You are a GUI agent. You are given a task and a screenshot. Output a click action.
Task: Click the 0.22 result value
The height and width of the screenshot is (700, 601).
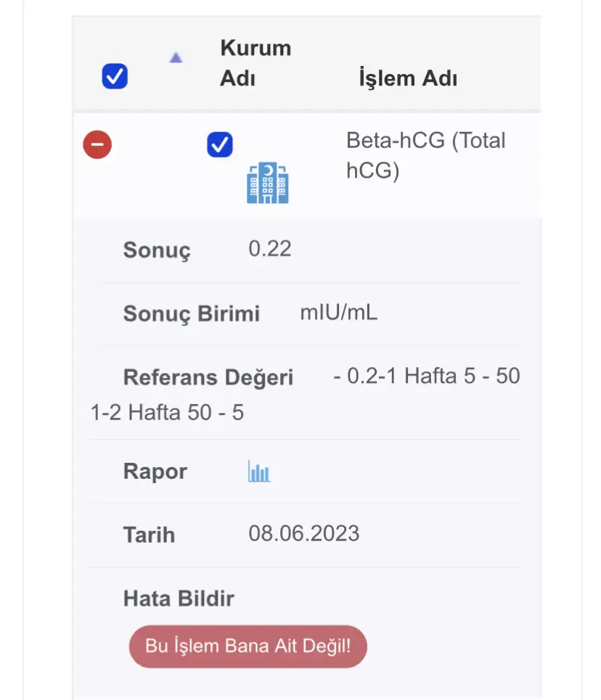(270, 249)
